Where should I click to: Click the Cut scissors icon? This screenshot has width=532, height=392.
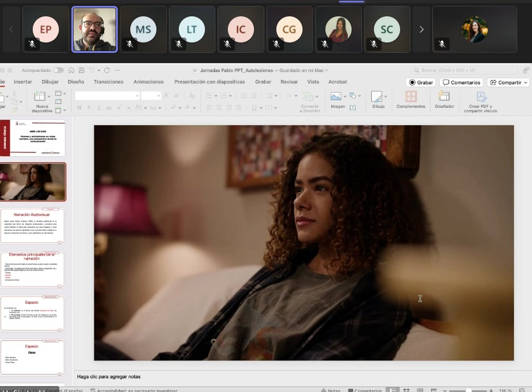tap(14, 93)
